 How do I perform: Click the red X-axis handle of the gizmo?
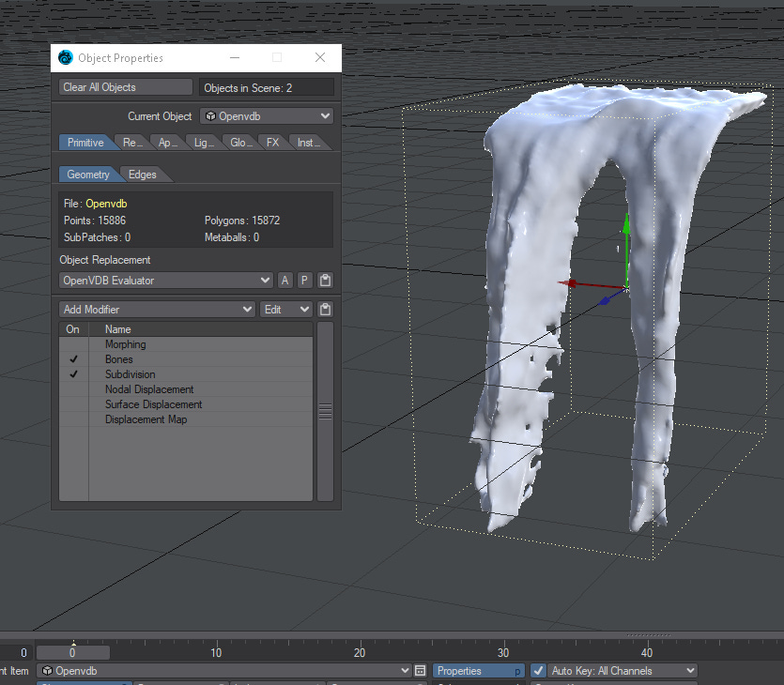tap(571, 282)
